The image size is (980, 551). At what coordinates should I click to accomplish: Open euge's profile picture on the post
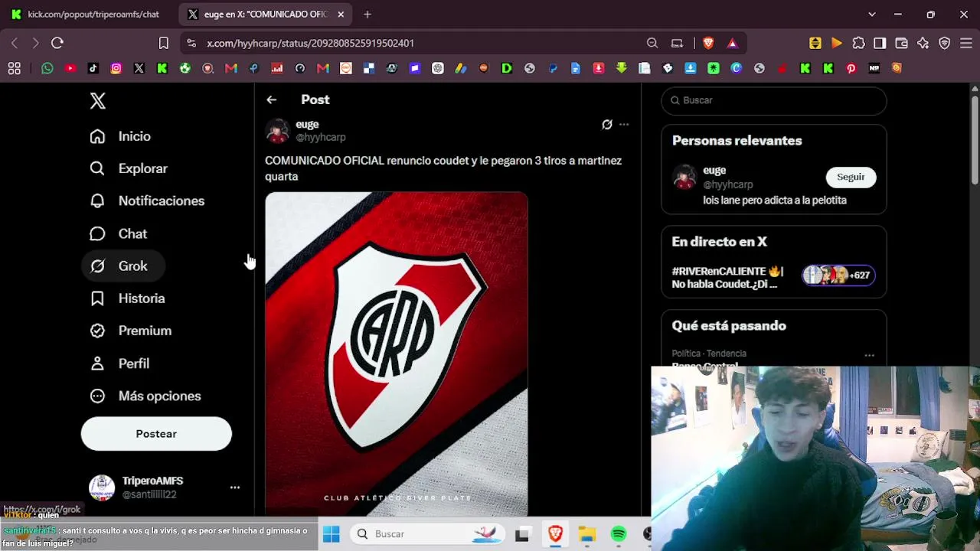pyautogui.click(x=277, y=131)
